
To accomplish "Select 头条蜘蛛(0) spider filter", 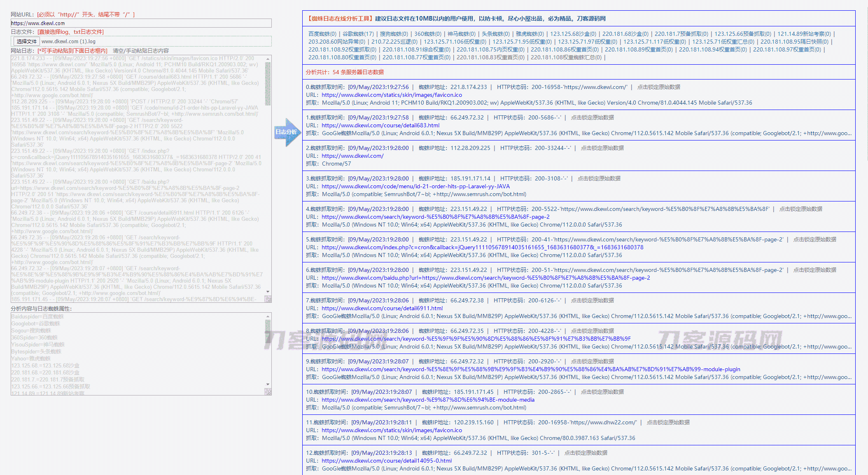I will (x=495, y=34).
